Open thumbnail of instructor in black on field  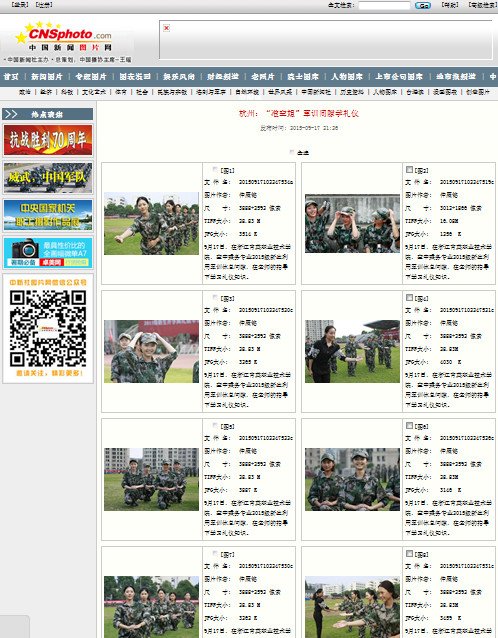[x=352, y=351]
